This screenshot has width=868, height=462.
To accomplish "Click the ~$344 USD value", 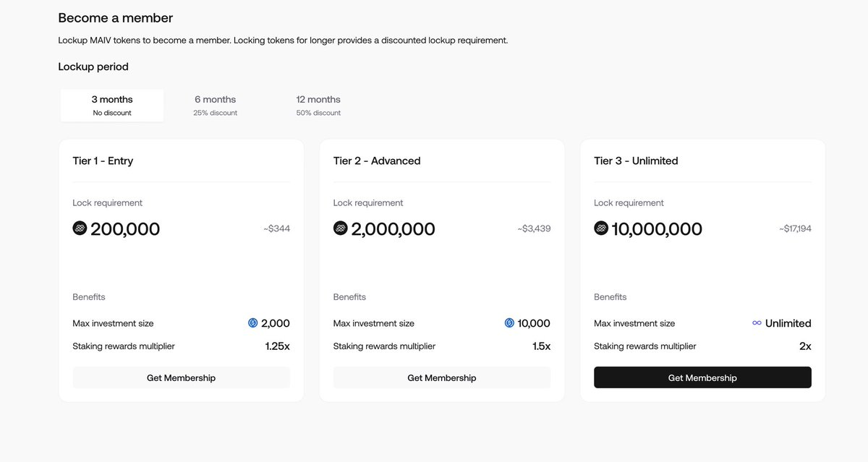I will click(x=278, y=228).
